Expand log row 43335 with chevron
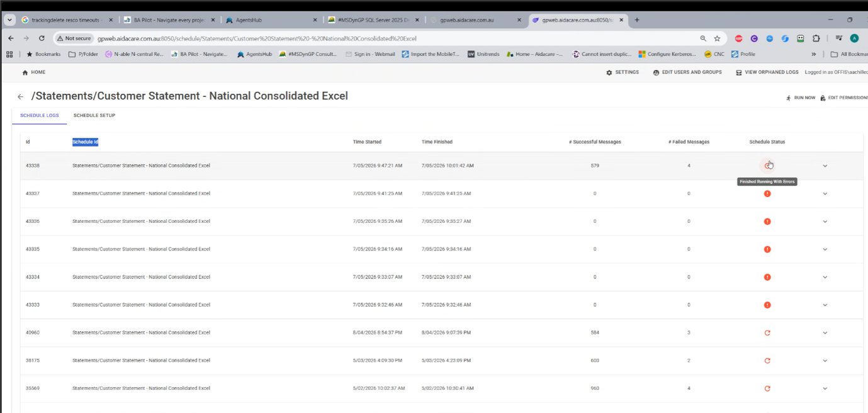Screen dimensions: 868x413 [825, 249]
